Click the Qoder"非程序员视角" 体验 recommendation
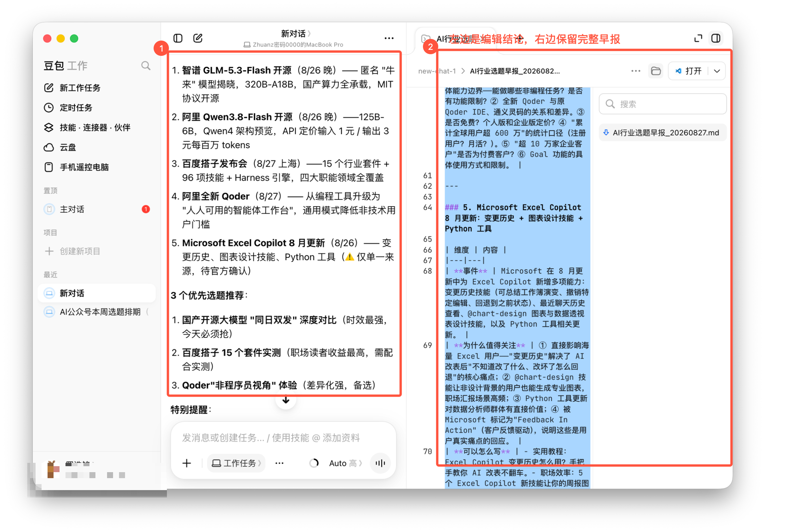The width and height of the screenshot is (798, 532). (x=239, y=385)
